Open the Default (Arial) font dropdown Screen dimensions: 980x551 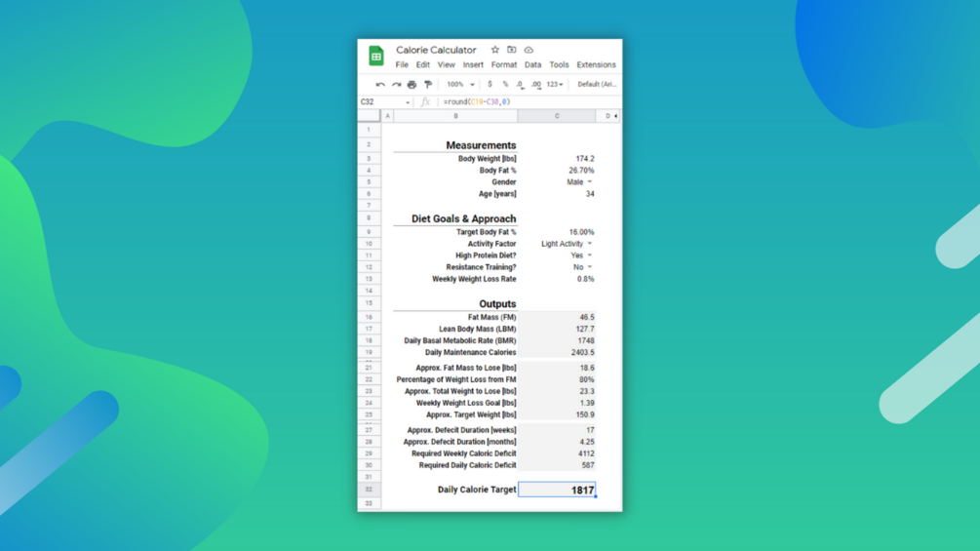tap(596, 84)
